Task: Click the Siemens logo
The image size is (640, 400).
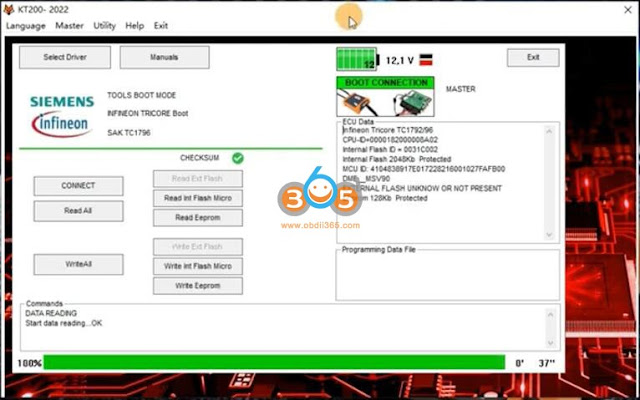Action: [62, 102]
